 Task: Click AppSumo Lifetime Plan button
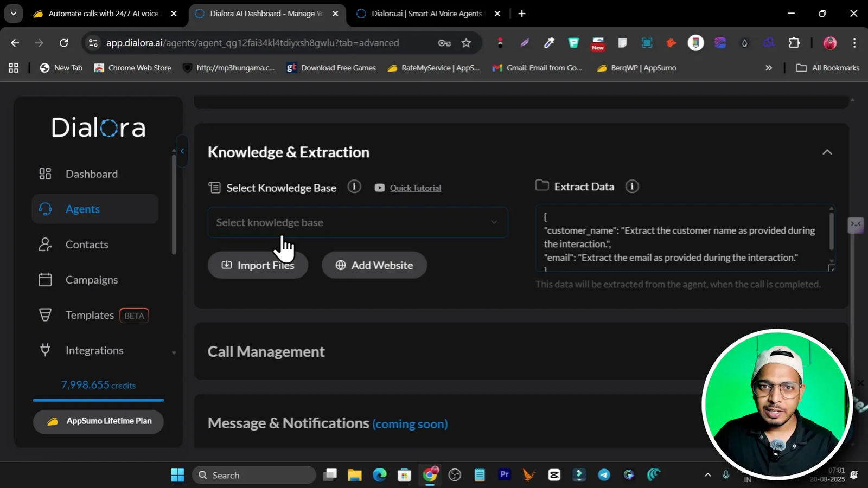click(x=98, y=421)
